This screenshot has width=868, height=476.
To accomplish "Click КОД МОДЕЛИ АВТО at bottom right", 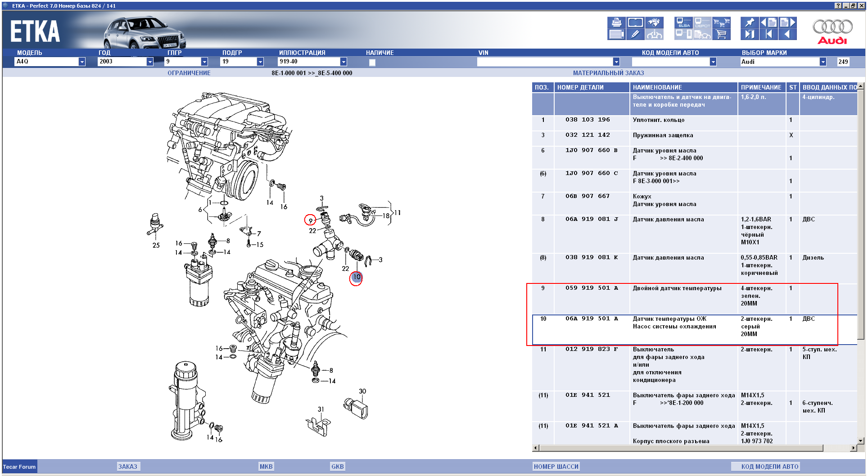I will click(769, 467).
